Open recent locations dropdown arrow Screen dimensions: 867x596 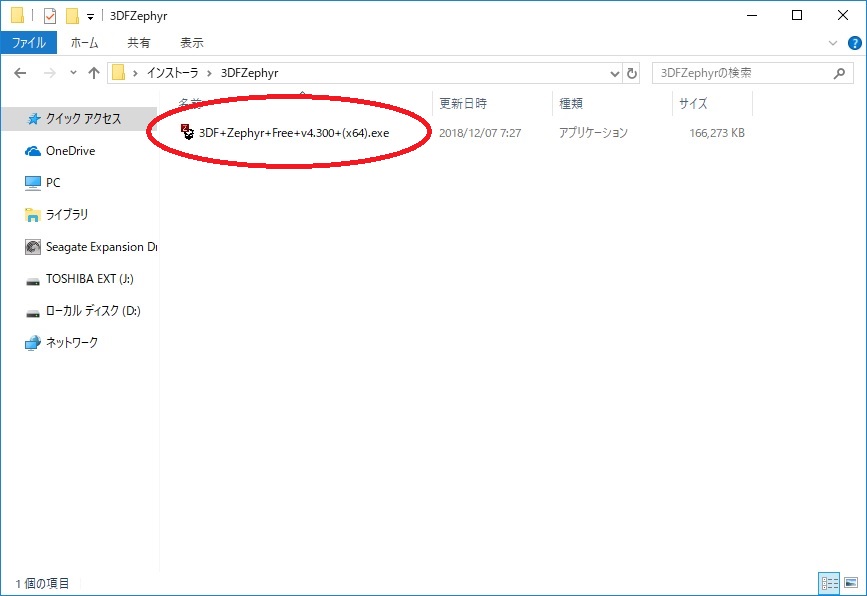(x=74, y=73)
